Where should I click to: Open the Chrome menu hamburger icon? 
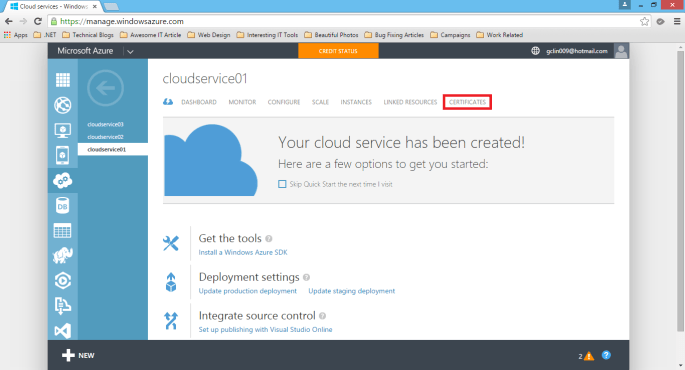677,21
